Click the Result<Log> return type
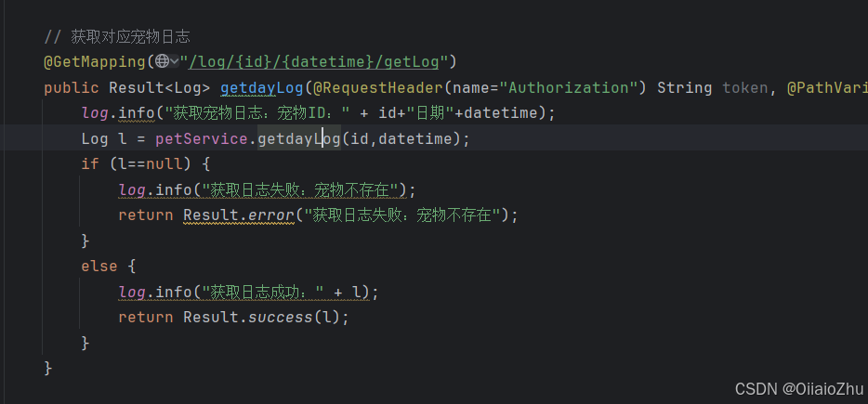The height and width of the screenshot is (404, 868). point(160,87)
